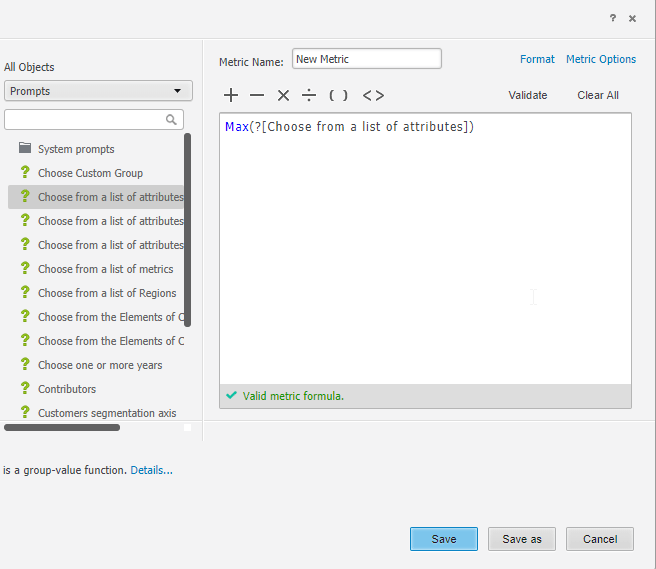Open the Format link
This screenshot has height=569, width=656.
537,59
